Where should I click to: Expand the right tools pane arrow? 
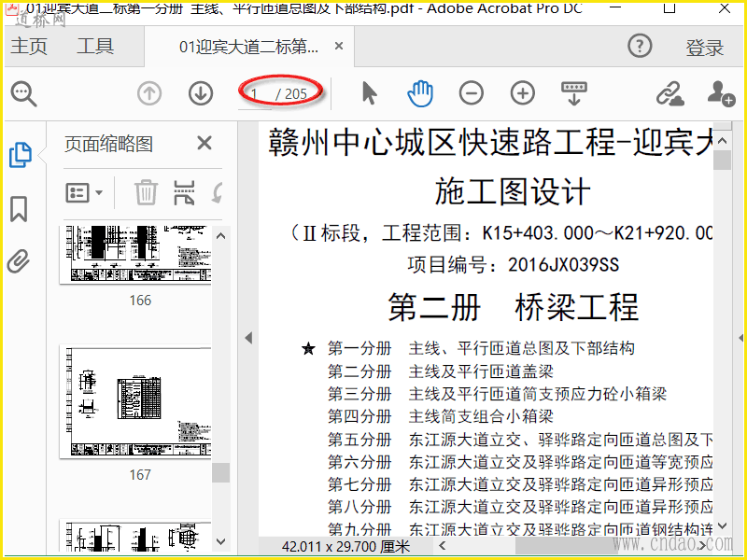pos(740,338)
